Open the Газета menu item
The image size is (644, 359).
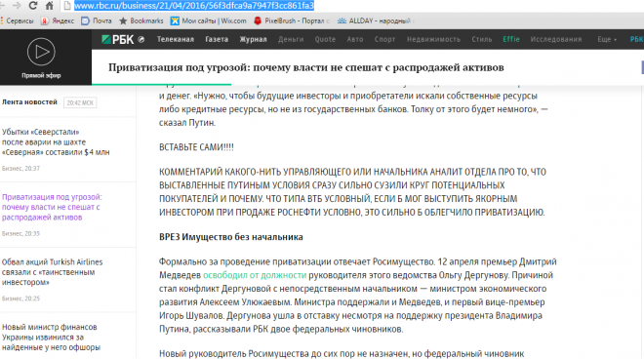tap(217, 39)
